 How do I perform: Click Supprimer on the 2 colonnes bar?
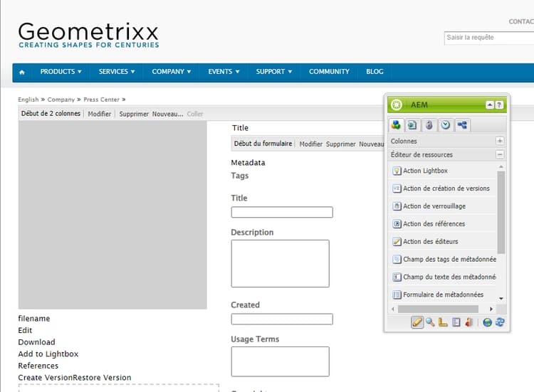tap(134, 114)
